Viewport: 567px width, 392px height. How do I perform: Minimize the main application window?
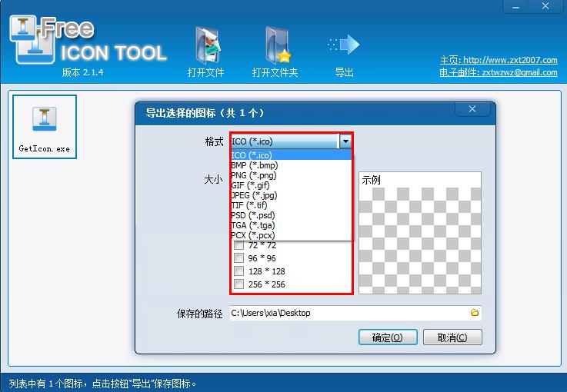516,6
